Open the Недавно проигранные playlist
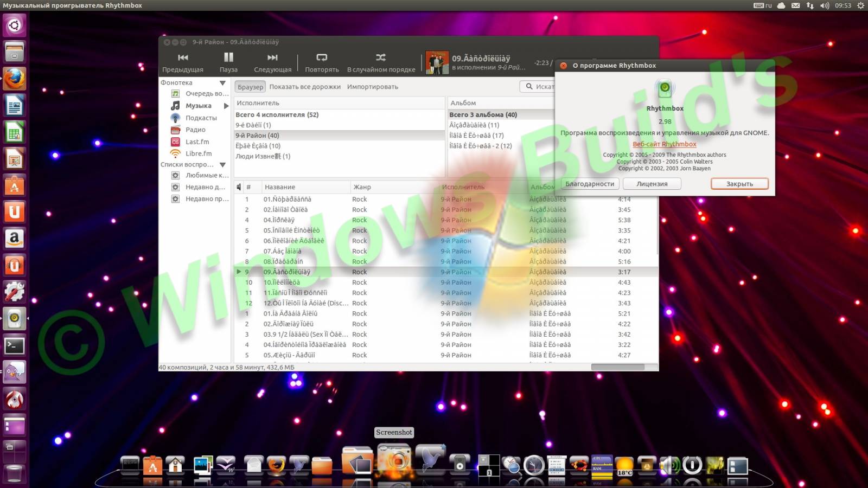This screenshot has height=488, width=868. (200, 199)
